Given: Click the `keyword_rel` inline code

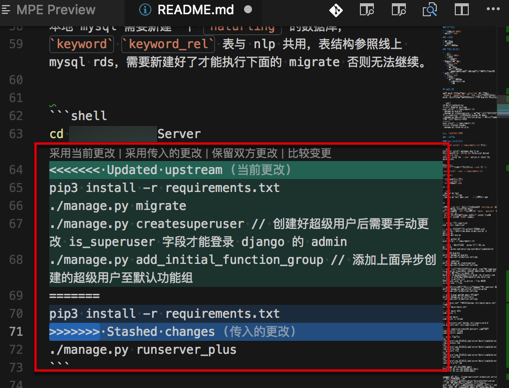Looking at the screenshot, I should (x=168, y=44).
